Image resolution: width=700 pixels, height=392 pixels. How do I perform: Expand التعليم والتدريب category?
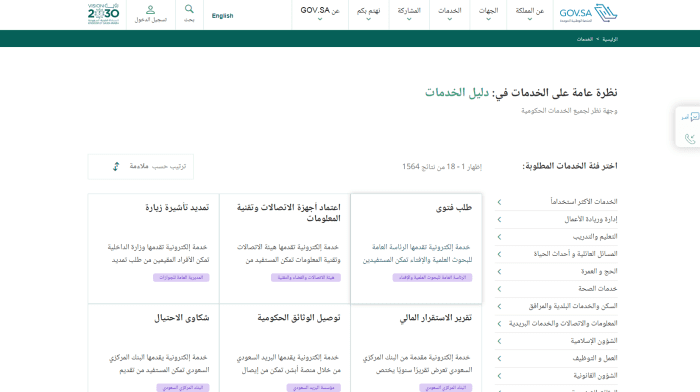(556, 237)
